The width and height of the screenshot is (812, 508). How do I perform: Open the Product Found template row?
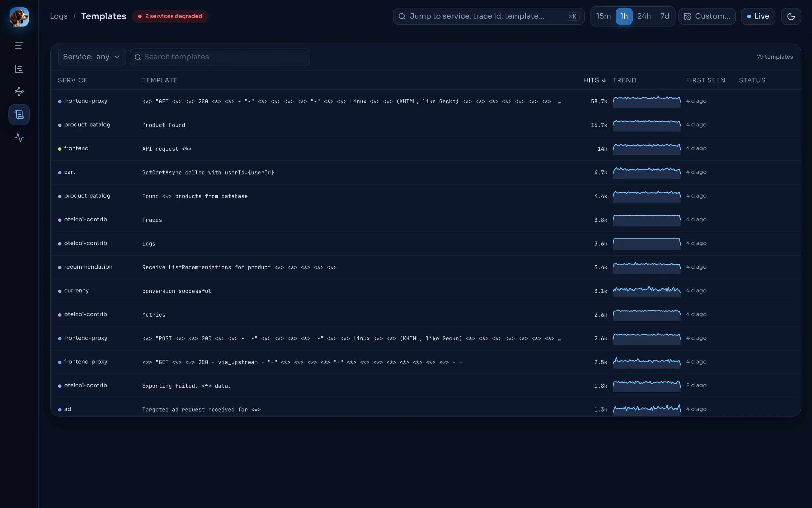pyautogui.click(x=425, y=125)
